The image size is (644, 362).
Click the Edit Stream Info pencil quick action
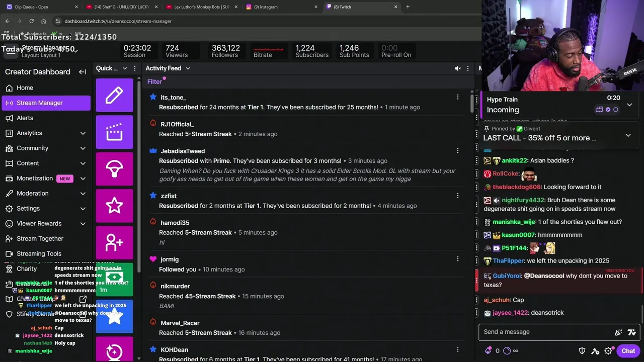point(114,95)
